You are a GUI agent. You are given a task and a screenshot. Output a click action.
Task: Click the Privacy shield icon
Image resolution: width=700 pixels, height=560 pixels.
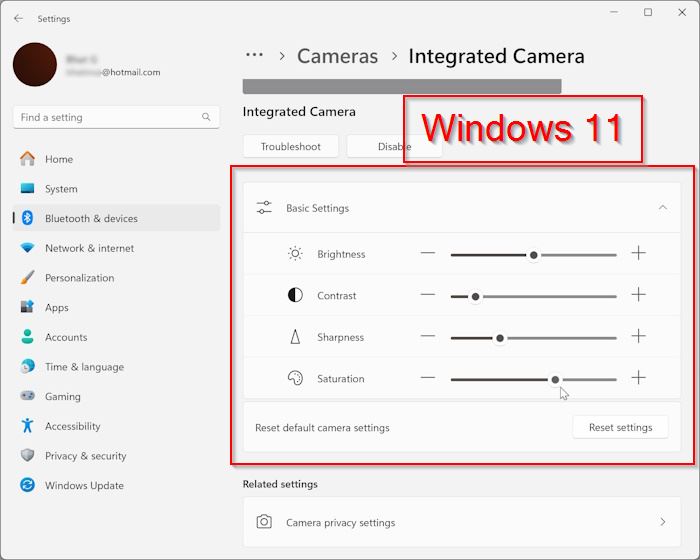click(27, 455)
